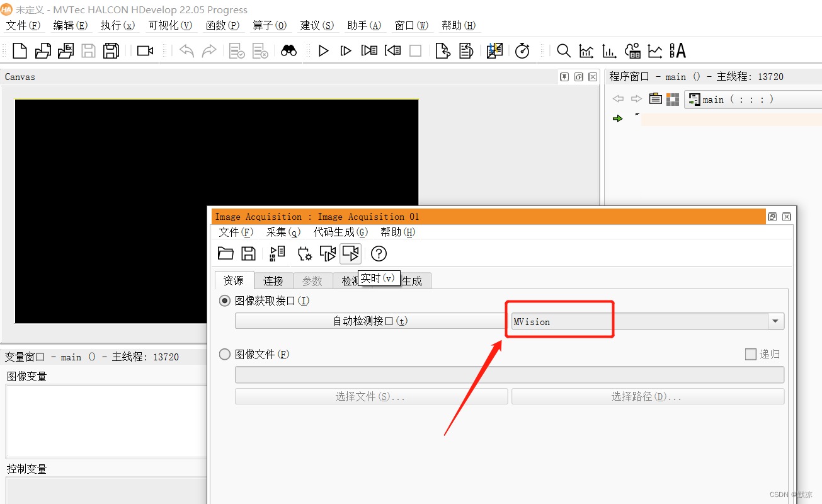Switch to the 参数 tab
822x504 pixels.
tap(312, 281)
